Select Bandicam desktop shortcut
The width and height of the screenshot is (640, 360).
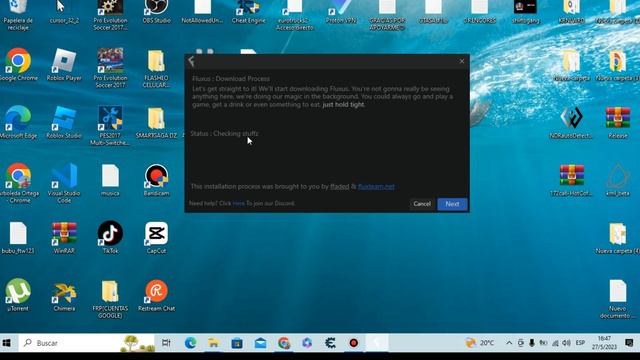(x=156, y=180)
